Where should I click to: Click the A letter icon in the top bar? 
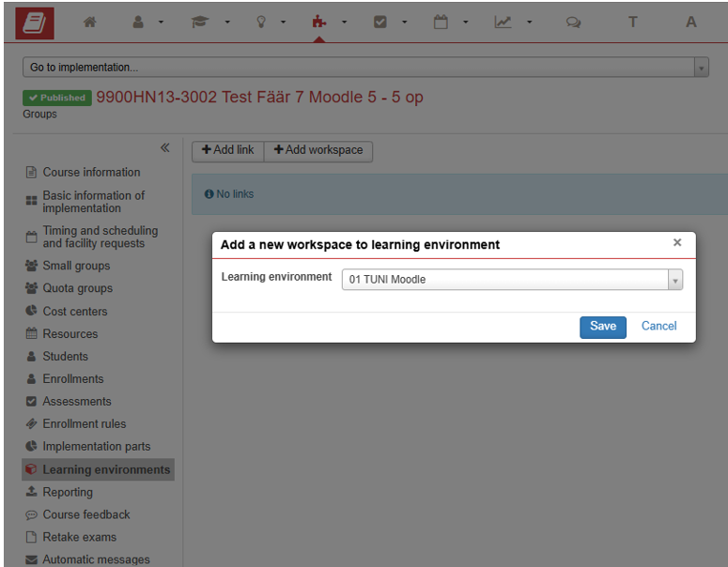pyautogui.click(x=690, y=22)
